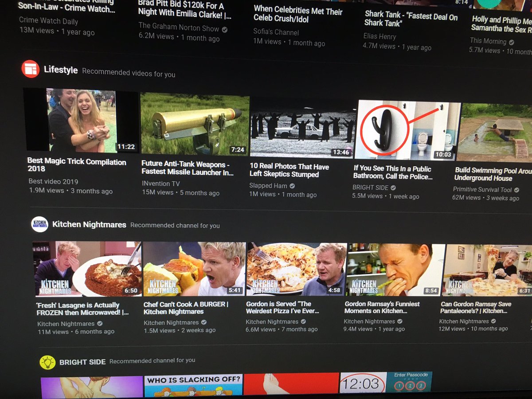532x399 pixels.
Task: Open title 'Build Swimming Pool Around Underground House'
Action: (493, 174)
